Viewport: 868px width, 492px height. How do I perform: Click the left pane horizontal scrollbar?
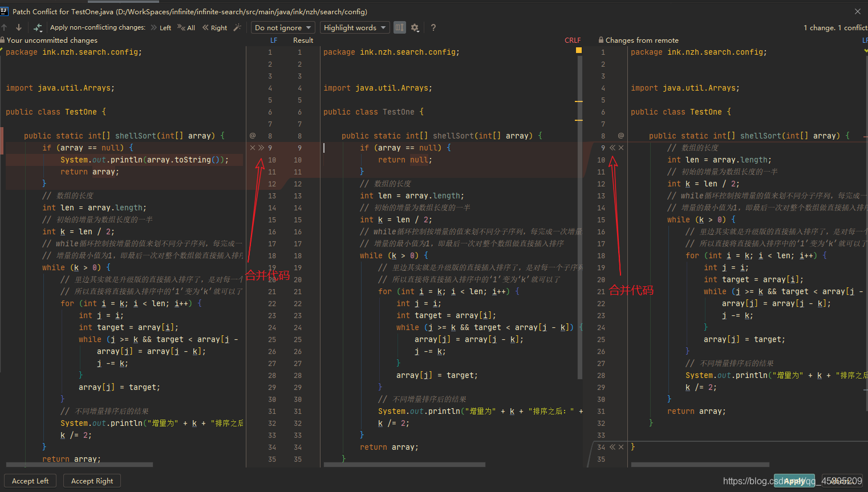pos(79,465)
